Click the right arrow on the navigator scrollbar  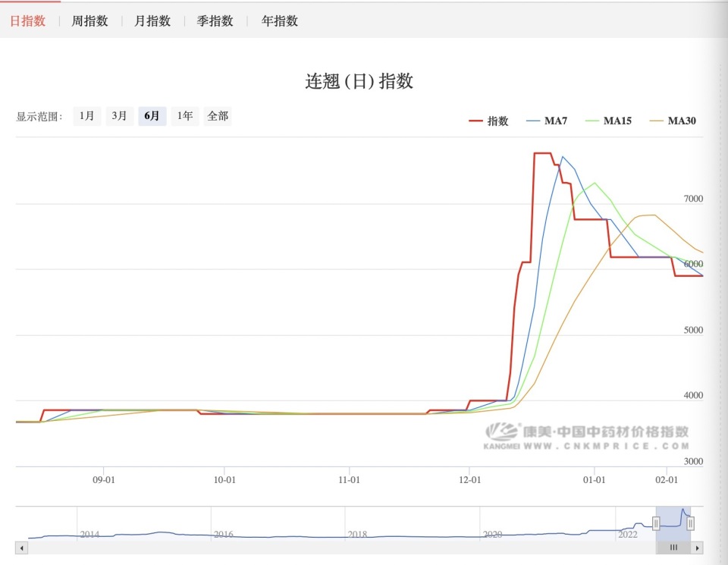(x=698, y=548)
